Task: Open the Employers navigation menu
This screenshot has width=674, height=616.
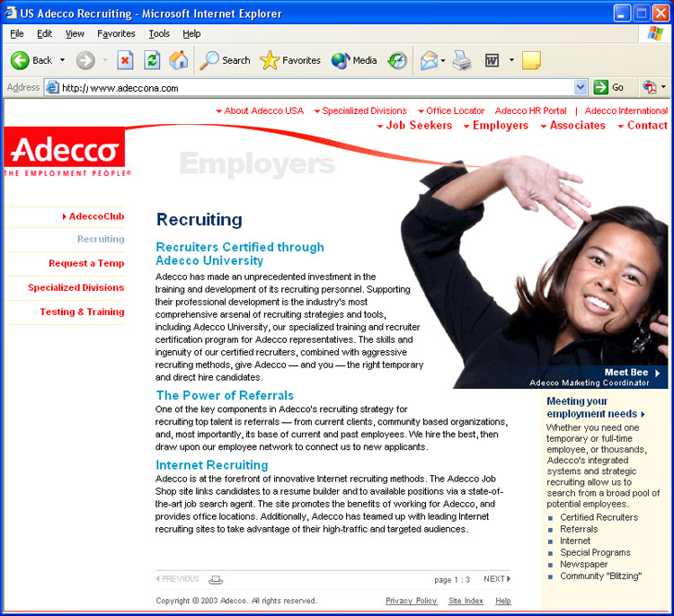Action: click(x=496, y=126)
